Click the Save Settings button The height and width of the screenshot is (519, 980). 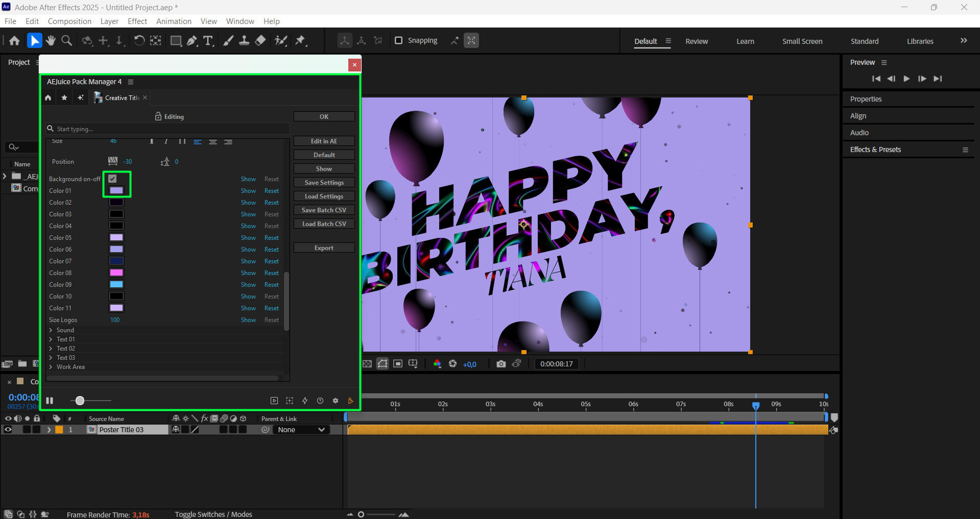pyautogui.click(x=324, y=183)
